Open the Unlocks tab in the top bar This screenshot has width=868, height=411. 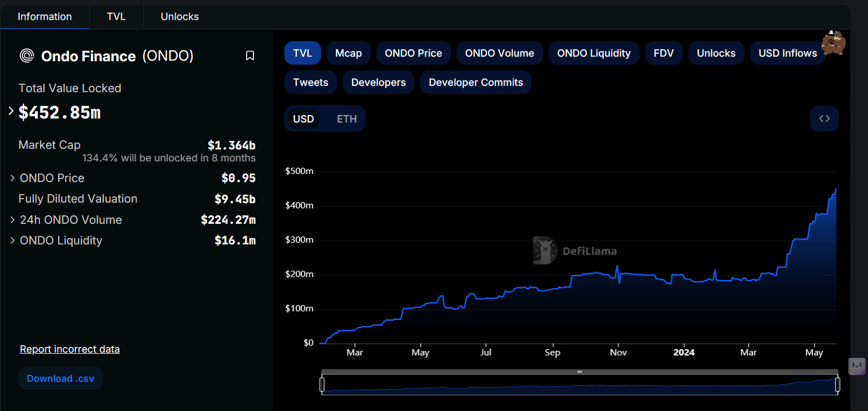click(x=180, y=17)
